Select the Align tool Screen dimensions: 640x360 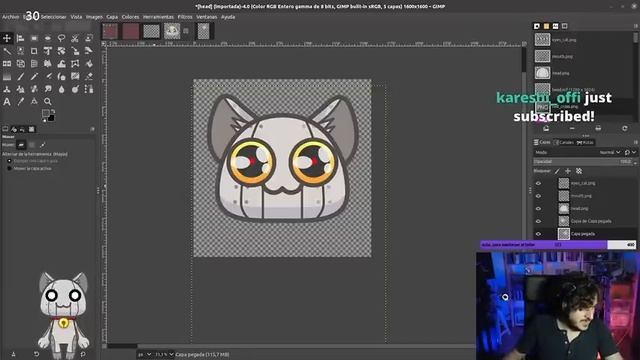pos(20,38)
